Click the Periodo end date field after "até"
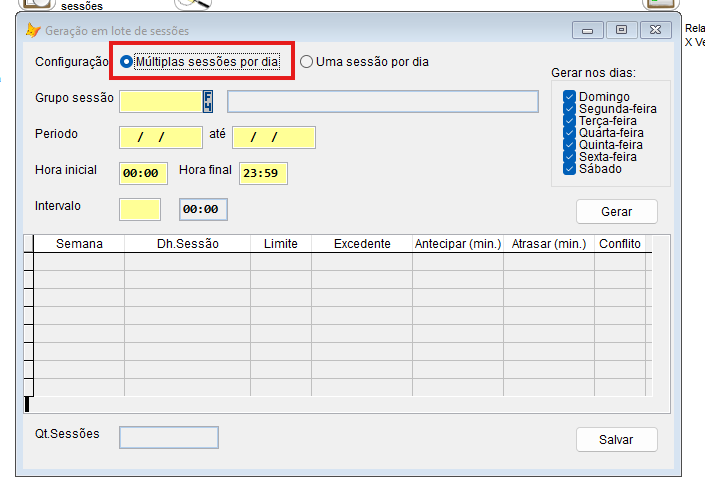Viewport: 705px width, 487px height. [x=274, y=137]
